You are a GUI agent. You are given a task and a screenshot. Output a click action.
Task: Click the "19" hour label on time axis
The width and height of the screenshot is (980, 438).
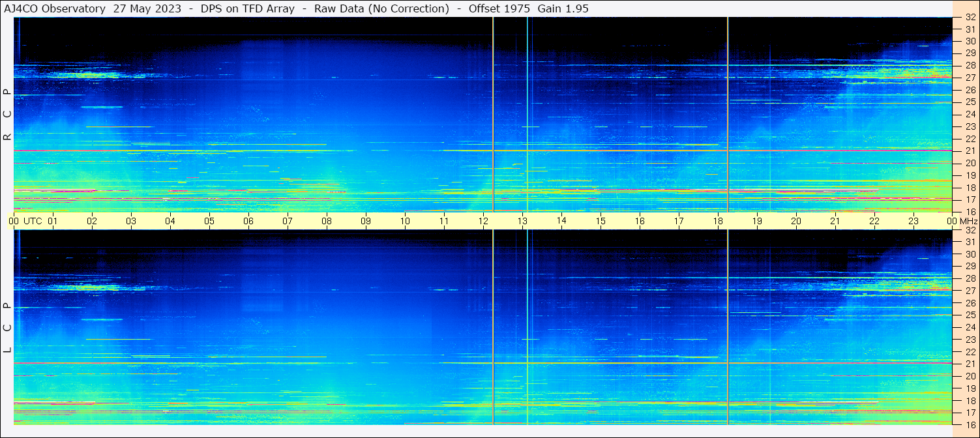(x=757, y=221)
